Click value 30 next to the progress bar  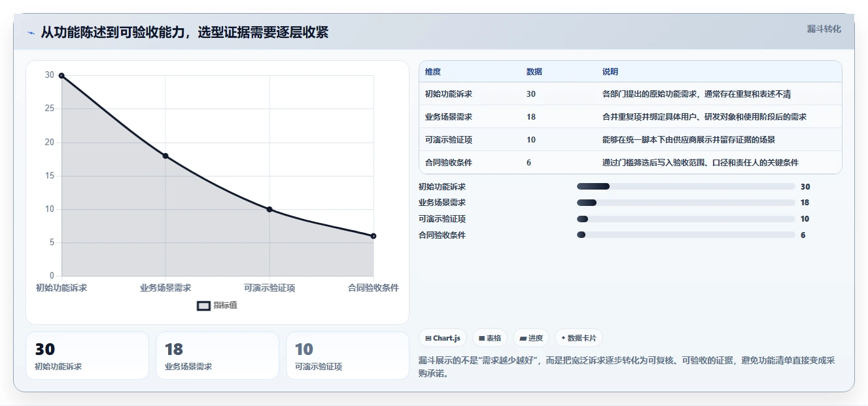pos(805,186)
